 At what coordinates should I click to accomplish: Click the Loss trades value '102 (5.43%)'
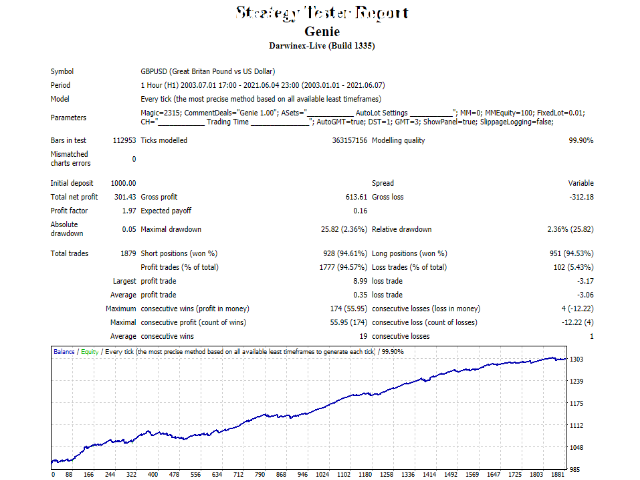point(573,267)
